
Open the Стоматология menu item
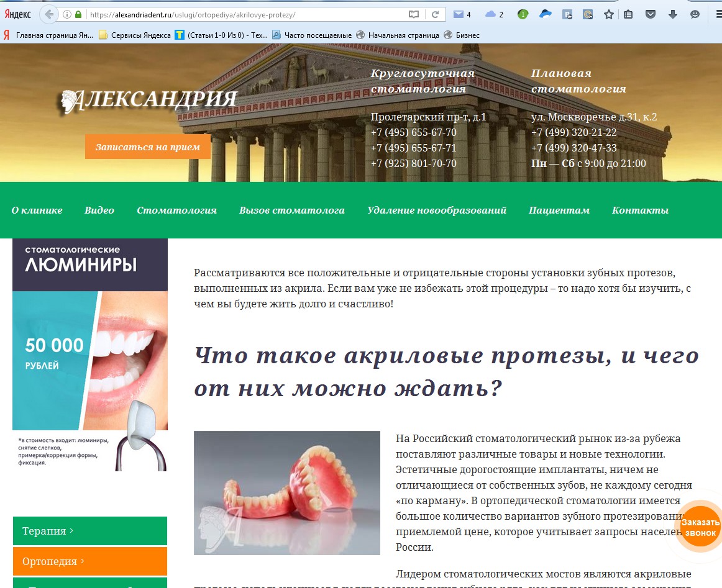click(177, 210)
